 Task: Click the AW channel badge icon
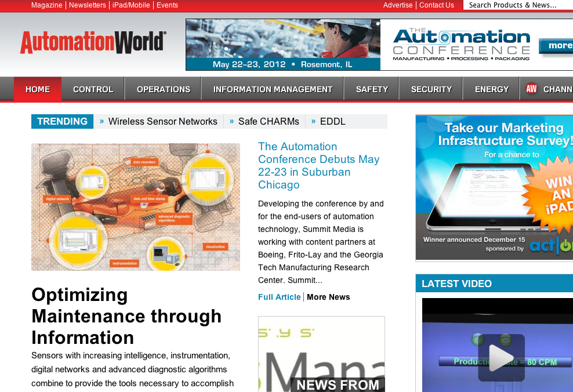pos(531,89)
